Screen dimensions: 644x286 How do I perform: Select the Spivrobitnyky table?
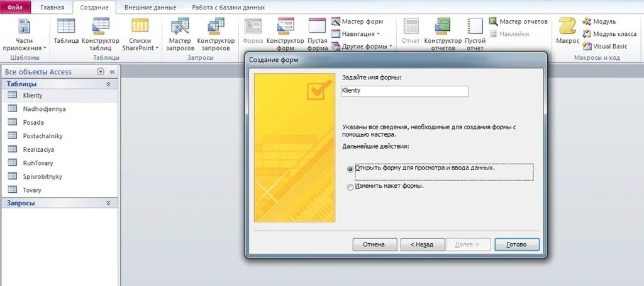click(x=60, y=176)
